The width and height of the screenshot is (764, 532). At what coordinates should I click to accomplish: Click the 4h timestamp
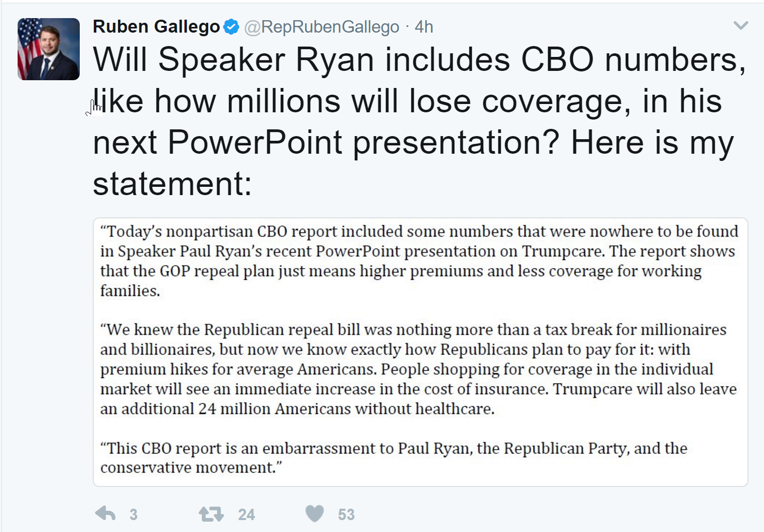424,27
